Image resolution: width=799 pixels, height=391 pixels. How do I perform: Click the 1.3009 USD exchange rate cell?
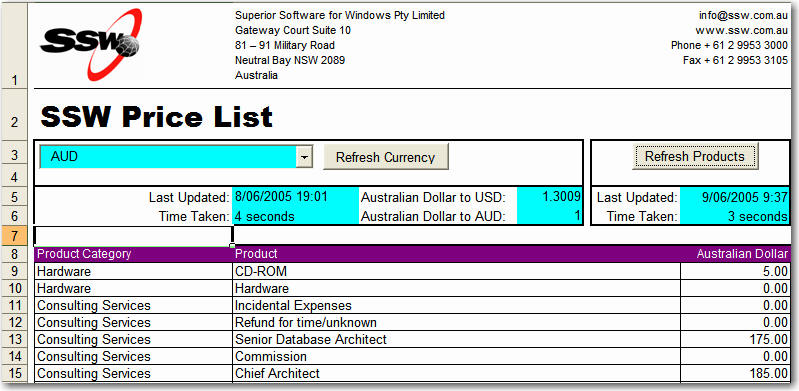pyautogui.click(x=549, y=197)
